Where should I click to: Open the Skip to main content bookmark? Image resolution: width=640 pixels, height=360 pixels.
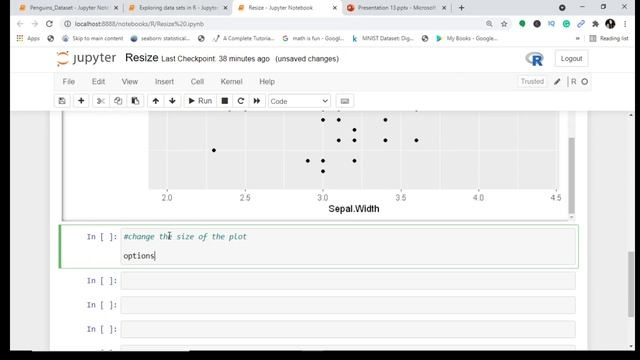pos(92,38)
